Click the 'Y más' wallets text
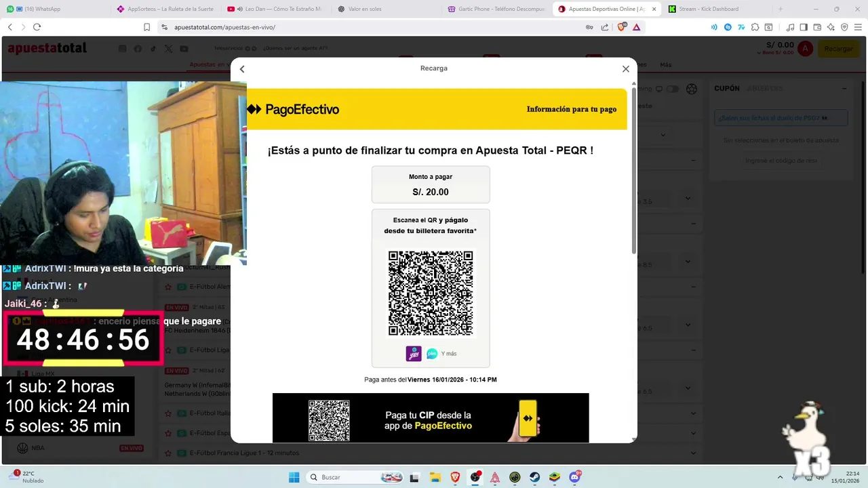 click(449, 354)
